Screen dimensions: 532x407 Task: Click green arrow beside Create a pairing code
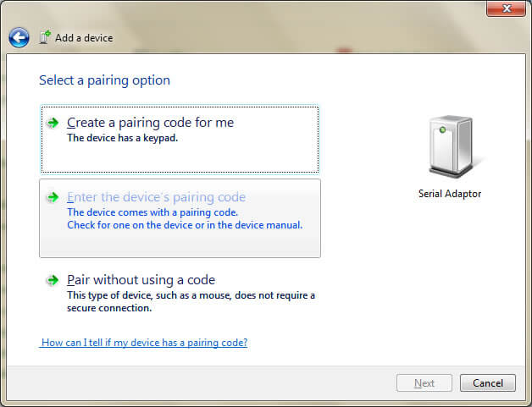pyautogui.click(x=53, y=123)
